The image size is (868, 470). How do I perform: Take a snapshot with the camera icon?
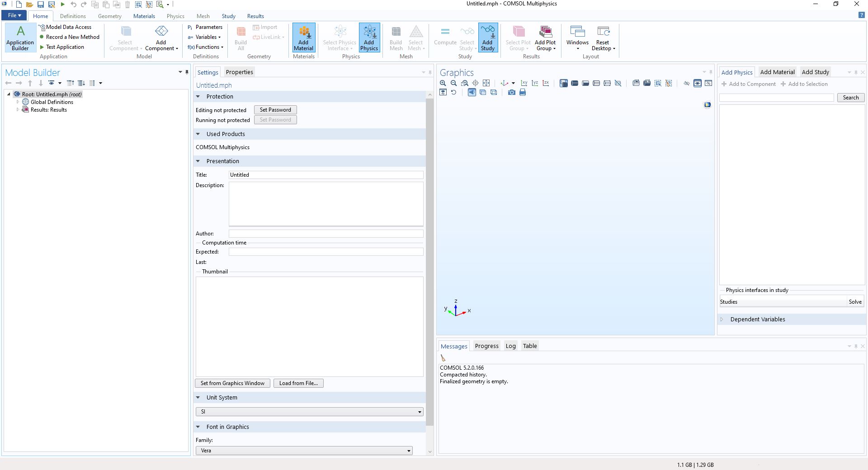point(511,93)
